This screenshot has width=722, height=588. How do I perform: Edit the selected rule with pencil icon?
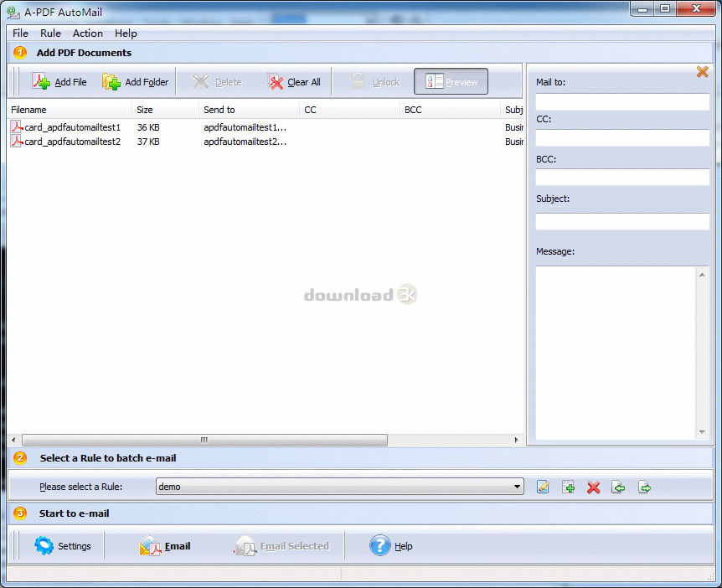coord(543,487)
